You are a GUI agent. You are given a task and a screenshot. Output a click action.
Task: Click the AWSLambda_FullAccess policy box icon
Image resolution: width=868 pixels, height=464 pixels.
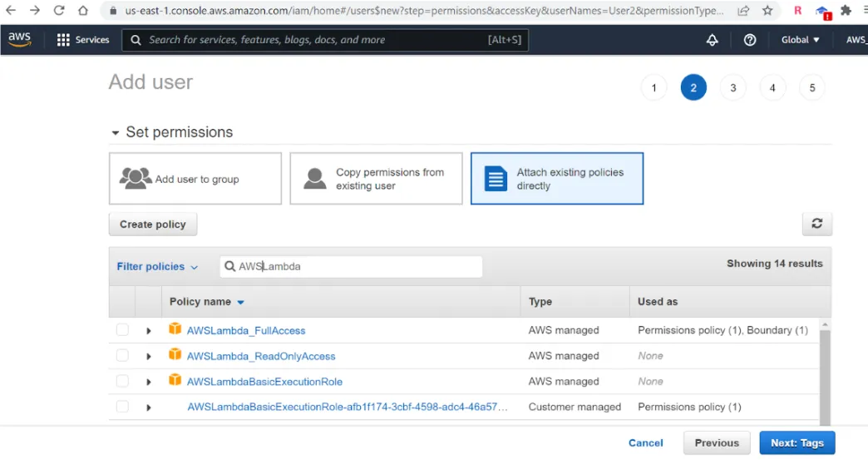pos(175,329)
